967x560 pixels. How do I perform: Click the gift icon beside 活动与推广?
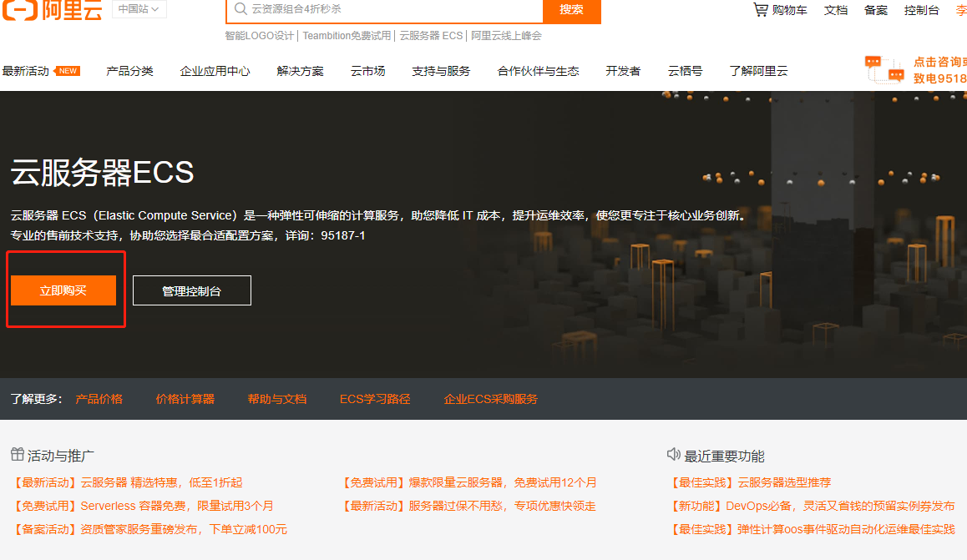[x=18, y=456]
